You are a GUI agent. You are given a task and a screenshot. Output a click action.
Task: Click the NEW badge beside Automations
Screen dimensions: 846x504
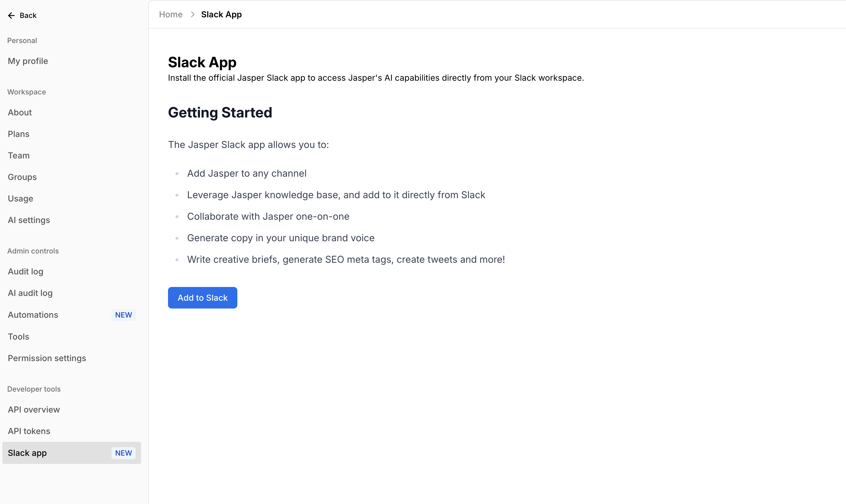(123, 315)
